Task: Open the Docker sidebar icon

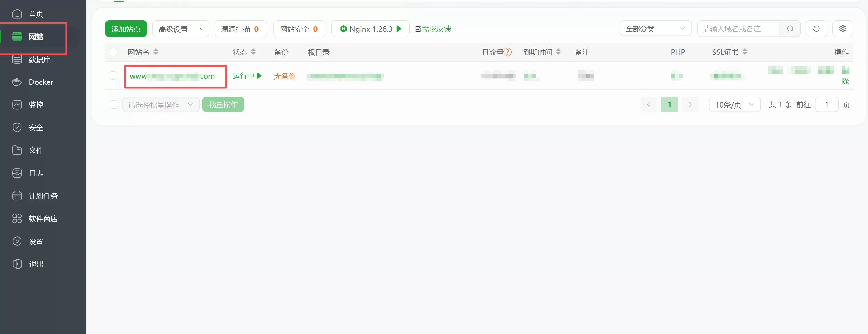Action: [17, 82]
